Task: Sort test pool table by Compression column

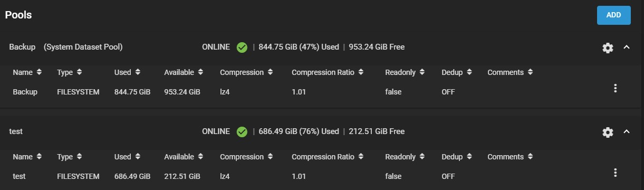Action: 246,157
